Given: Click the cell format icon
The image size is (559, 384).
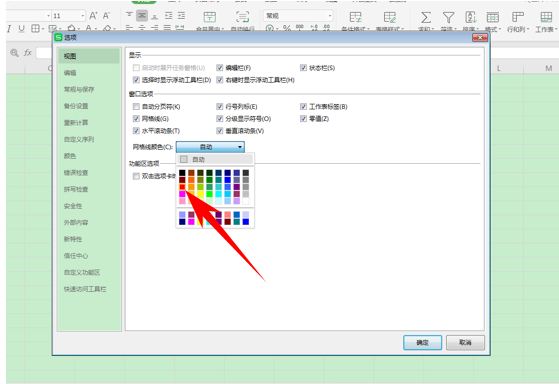Looking at the screenshot, I should click(493, 17).
